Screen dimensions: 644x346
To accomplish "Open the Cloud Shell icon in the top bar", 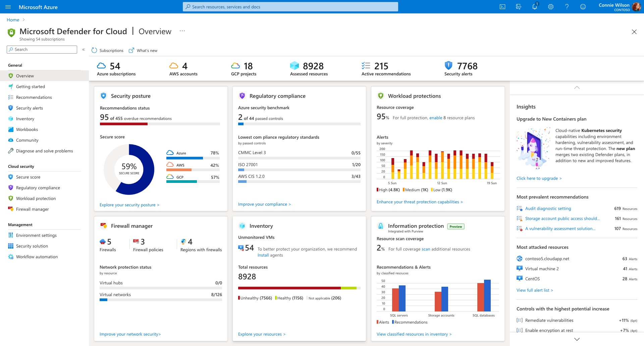I will [502, 7].
